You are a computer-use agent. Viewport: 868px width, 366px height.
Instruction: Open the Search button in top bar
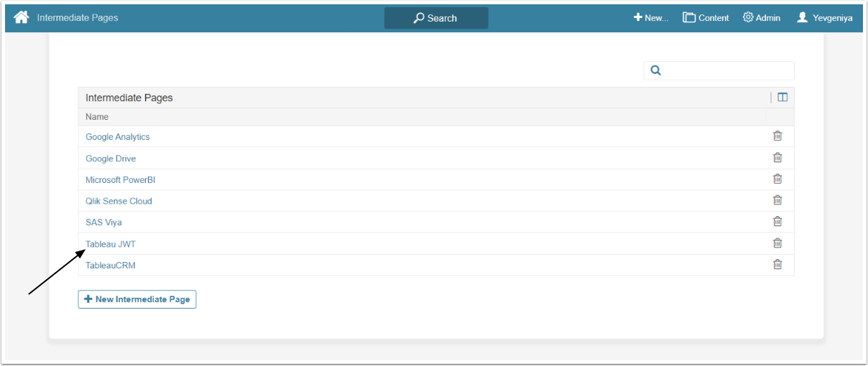(436, 18)
